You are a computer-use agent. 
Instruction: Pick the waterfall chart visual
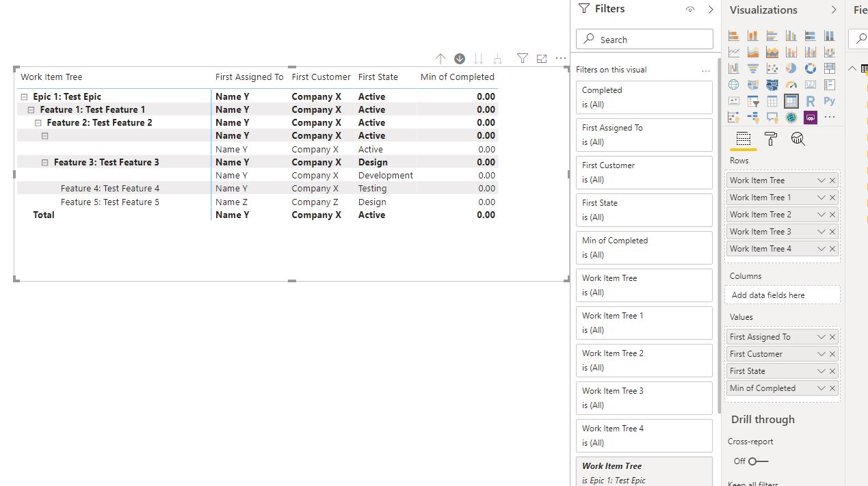click(734, 68)
